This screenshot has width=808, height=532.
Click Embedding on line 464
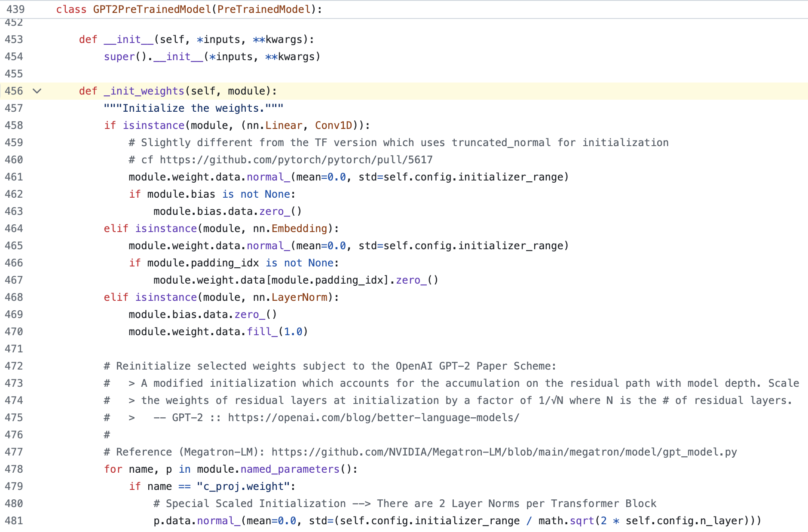click(x=299, y=229)
